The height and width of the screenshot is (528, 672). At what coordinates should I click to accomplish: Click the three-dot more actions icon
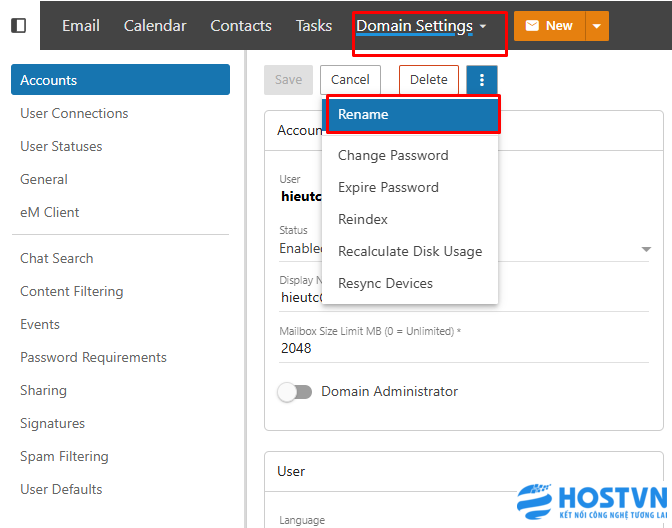point(481,80)
